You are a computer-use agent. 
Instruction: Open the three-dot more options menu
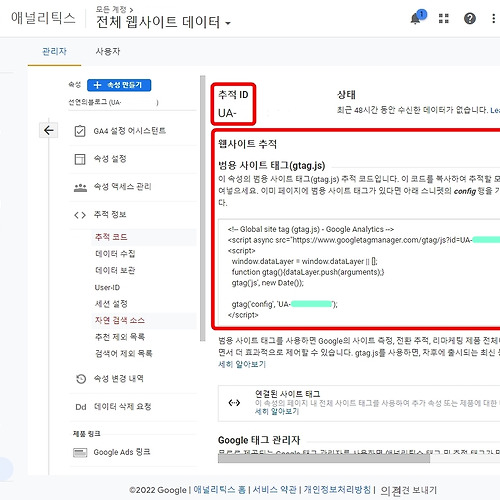click(x=493, y=18)
